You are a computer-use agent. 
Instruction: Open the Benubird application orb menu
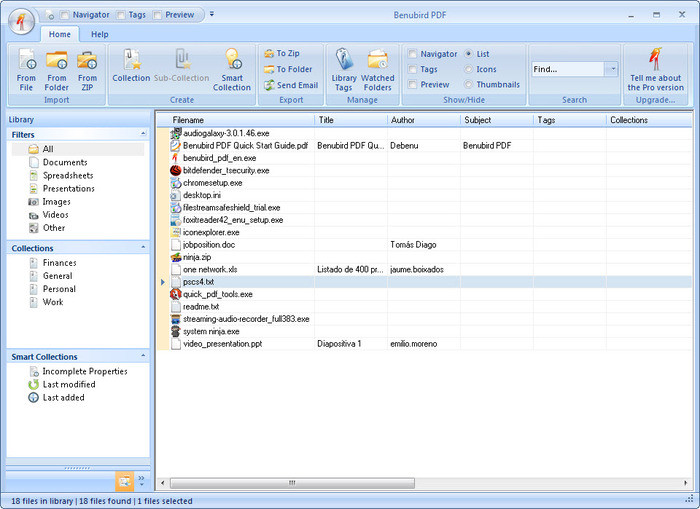point(21,21)
